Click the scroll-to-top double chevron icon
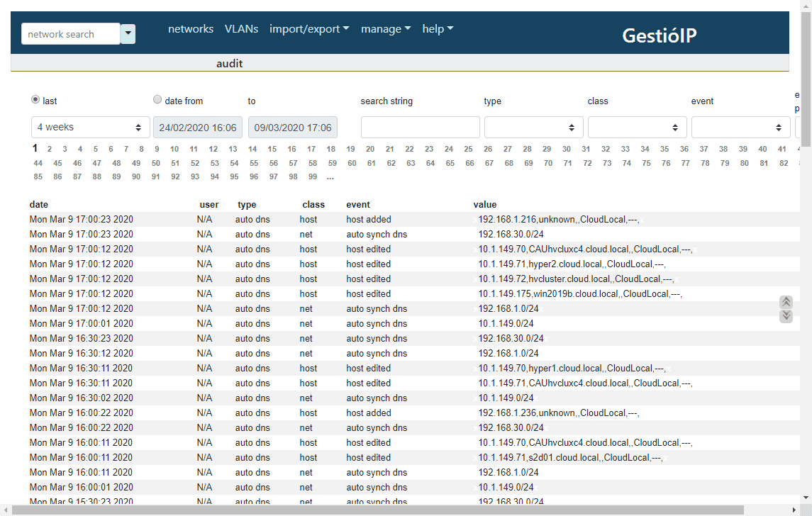Viewport: 812px width, 516px height. pyautogui.click(x=786, y=302)
